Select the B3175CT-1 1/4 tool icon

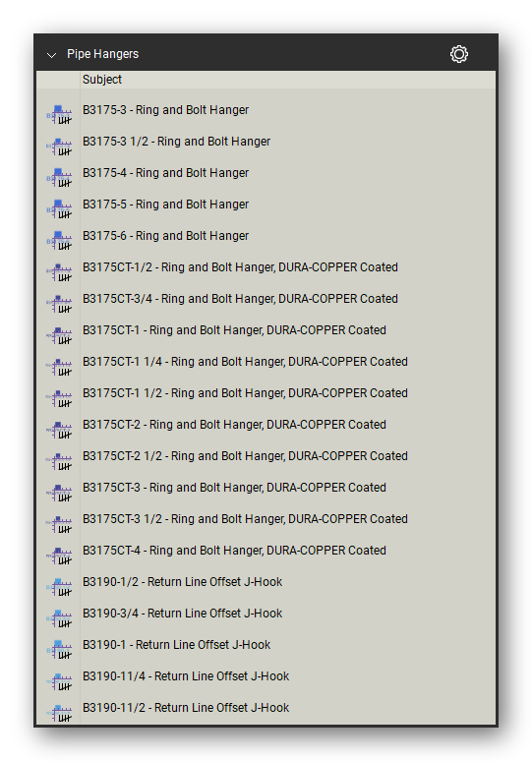pyautogui.click(x=59, y=367)
